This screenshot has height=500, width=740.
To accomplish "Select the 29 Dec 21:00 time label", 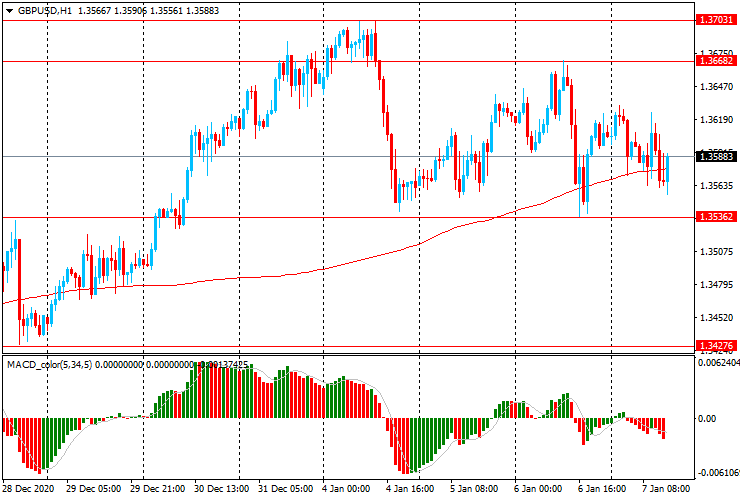I will click(x=158, y=488).
